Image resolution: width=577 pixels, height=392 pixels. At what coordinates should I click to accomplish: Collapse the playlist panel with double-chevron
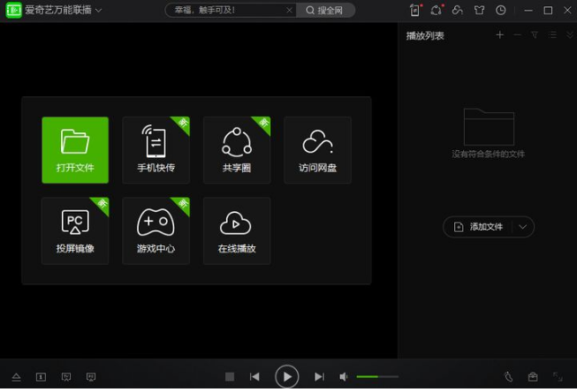(x=568, y=35)
